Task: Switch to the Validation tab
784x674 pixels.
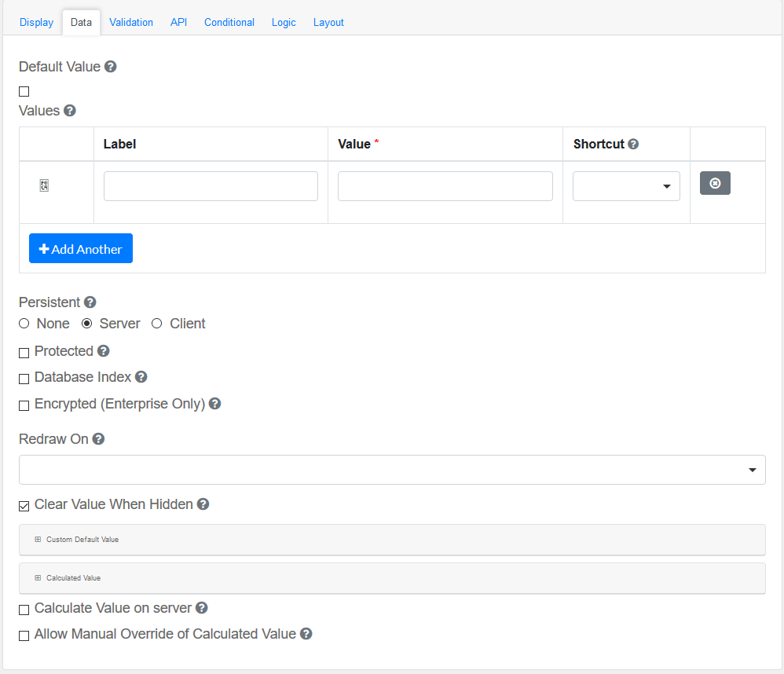Action: tap(131, 22)
